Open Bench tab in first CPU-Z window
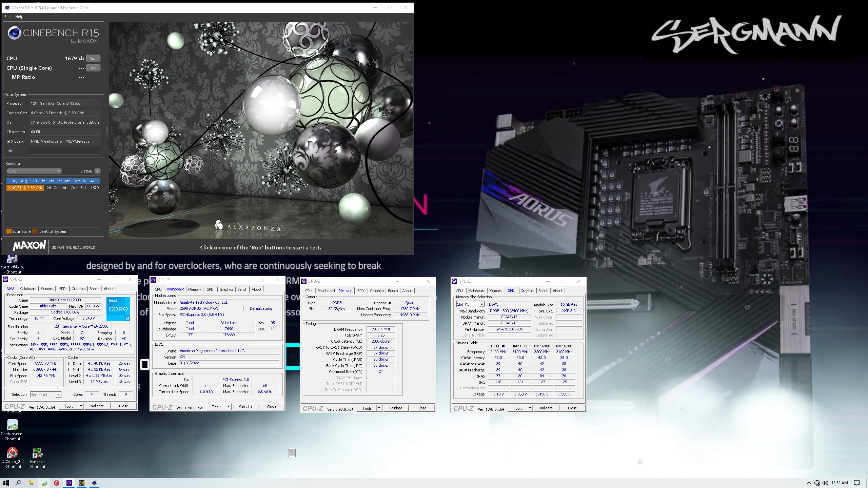This screenshot has width=868, height=488. click(95, 289)
